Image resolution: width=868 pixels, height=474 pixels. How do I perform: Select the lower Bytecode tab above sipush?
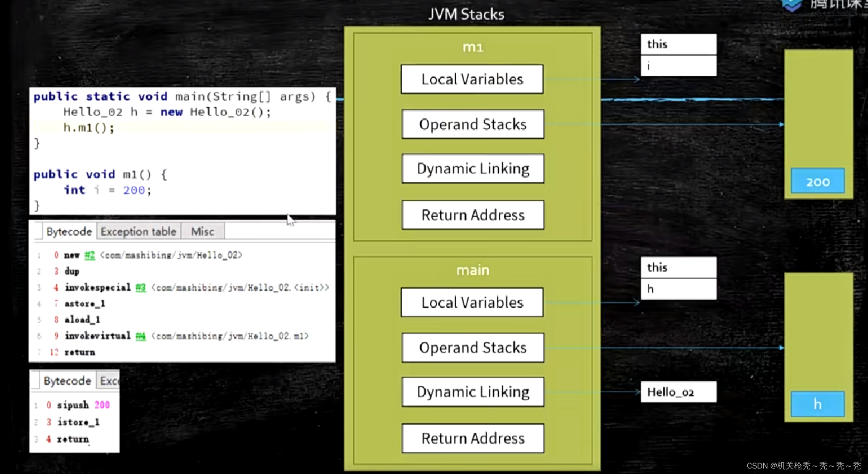(67, 381)
